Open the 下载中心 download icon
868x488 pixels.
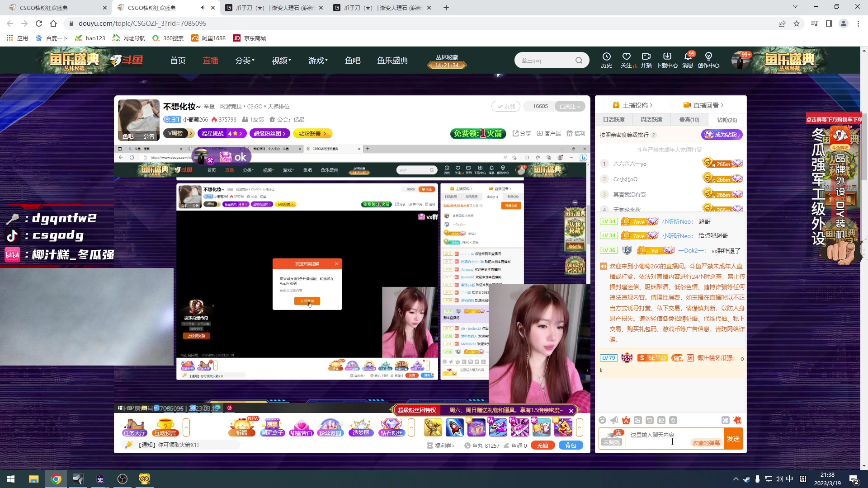pos(667,60)
